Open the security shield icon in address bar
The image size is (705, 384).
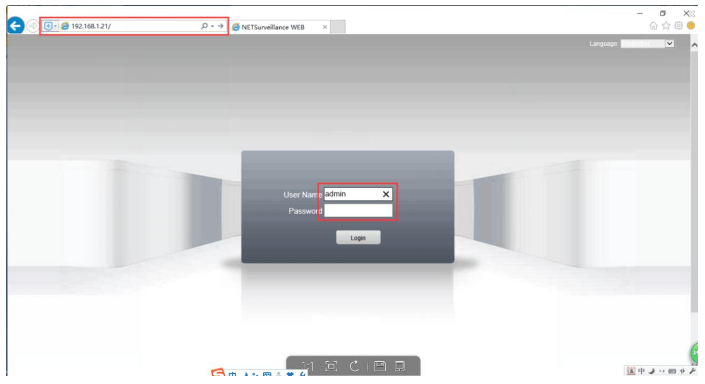click(x=48, y=26)
